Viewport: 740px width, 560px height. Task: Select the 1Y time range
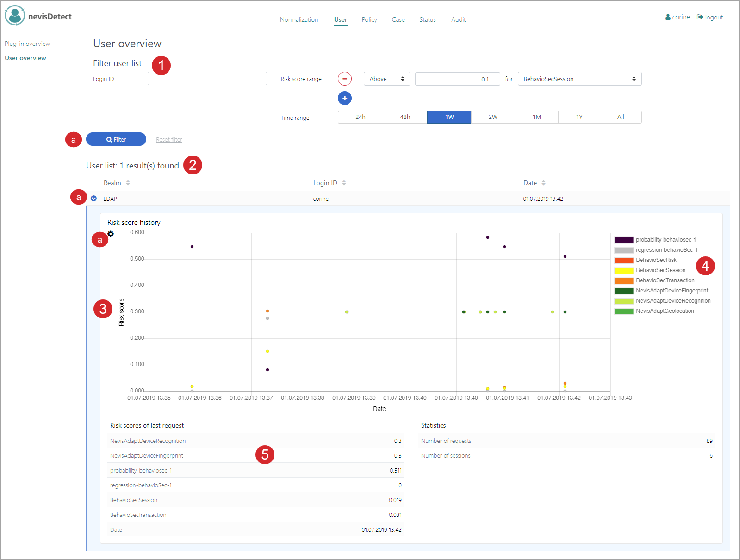[x=579, y=117]
